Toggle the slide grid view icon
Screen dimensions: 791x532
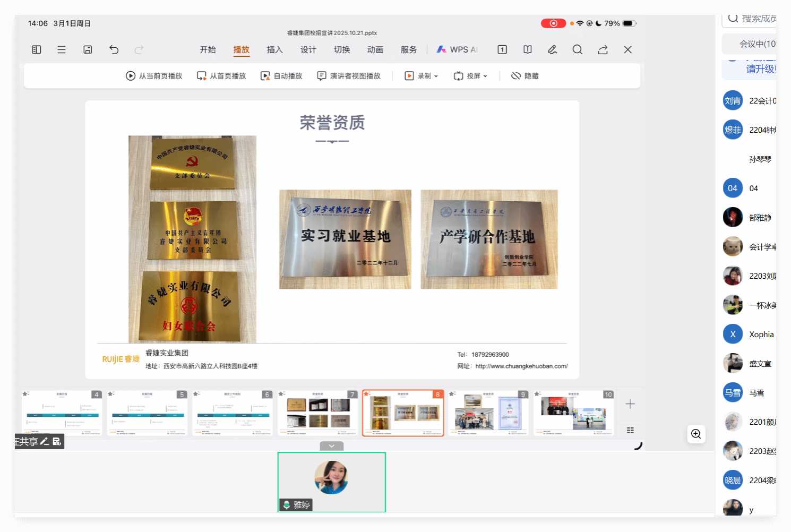pyautogui.click(x=630, y=430)
